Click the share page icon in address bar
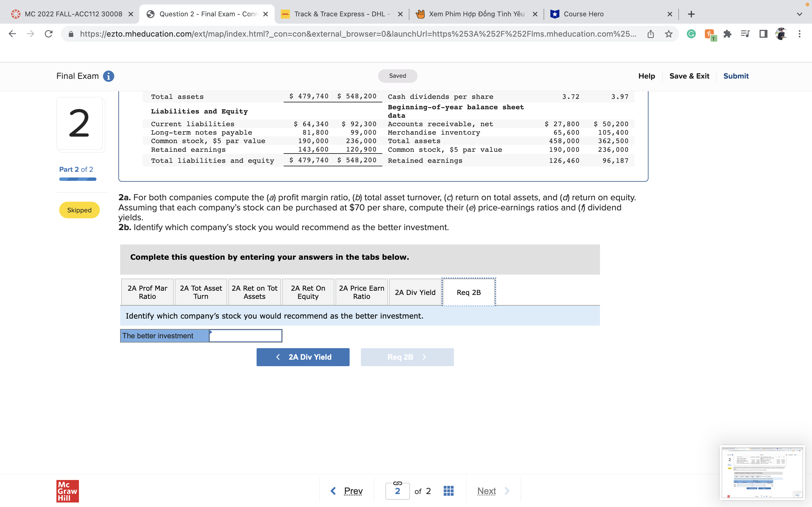The height and width of the screenshot is (507, 812). coord(651,34)
